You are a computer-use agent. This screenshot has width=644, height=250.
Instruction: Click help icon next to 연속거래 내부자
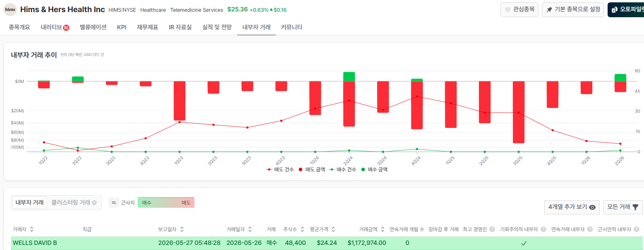(x=590, y=229)
